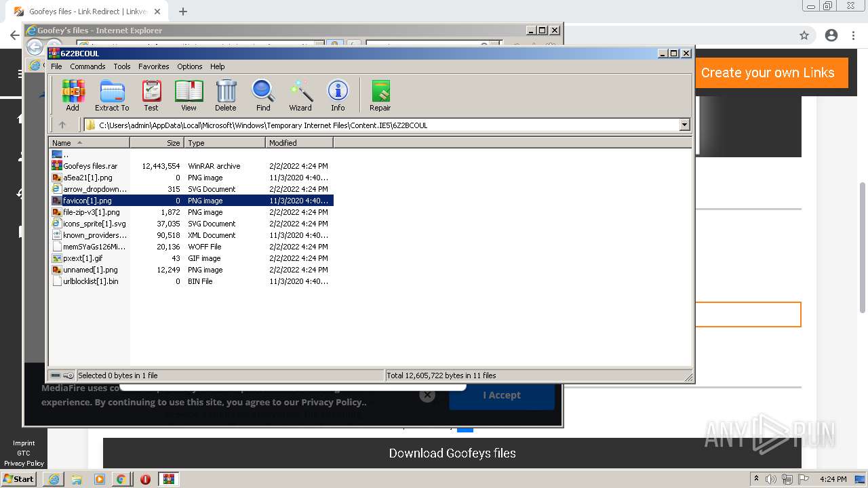Open the Tools menu
The height and width of the screenshot is (488, 868).
(122, 66)
